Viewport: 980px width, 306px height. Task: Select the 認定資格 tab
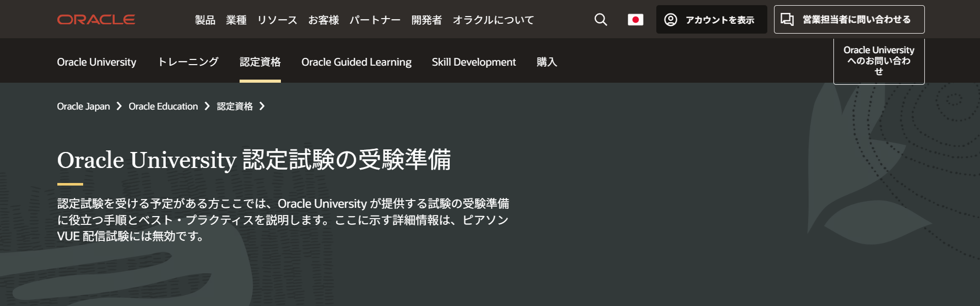260,62
